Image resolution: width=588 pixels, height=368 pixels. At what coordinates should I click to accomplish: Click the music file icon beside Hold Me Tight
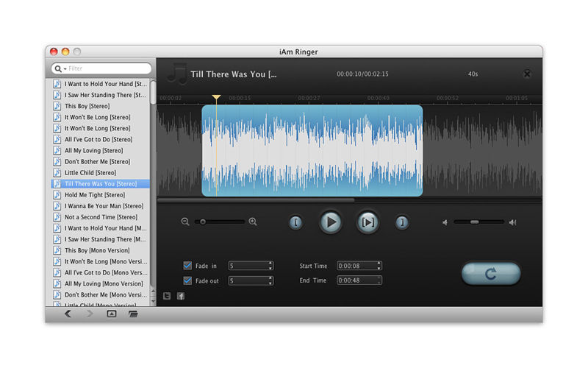(x=57, y=195)
